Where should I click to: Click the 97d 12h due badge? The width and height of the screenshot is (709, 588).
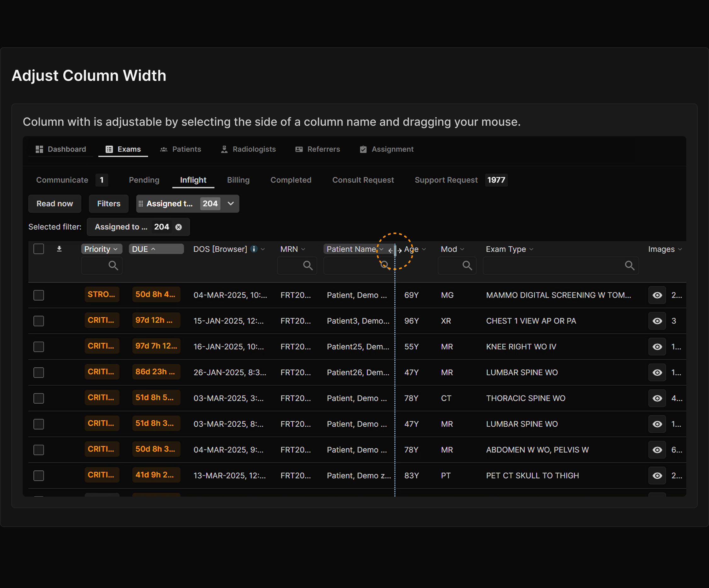tap(156, 320)
